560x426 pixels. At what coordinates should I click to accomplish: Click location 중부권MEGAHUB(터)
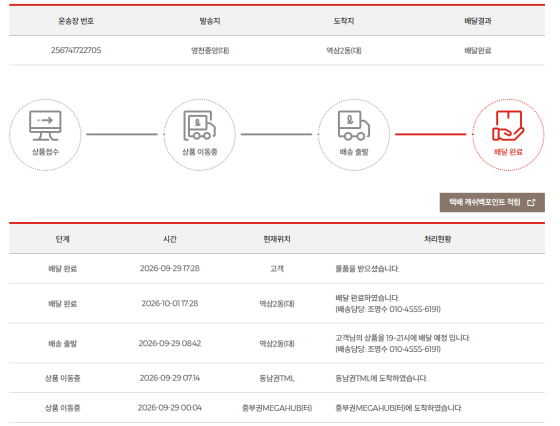pyautogui.click(x=277, y=408)
